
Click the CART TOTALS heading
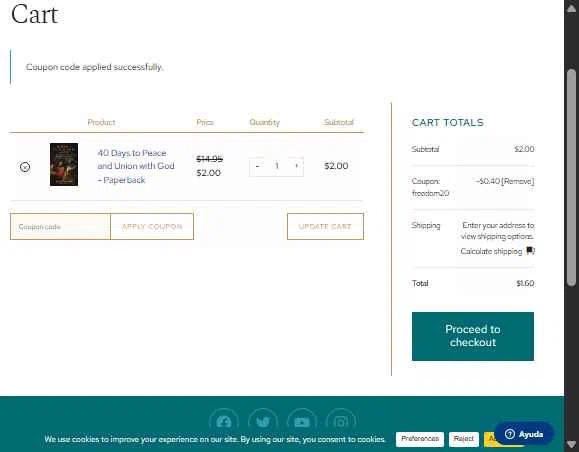pyautogui.click(x=448, y=123)
